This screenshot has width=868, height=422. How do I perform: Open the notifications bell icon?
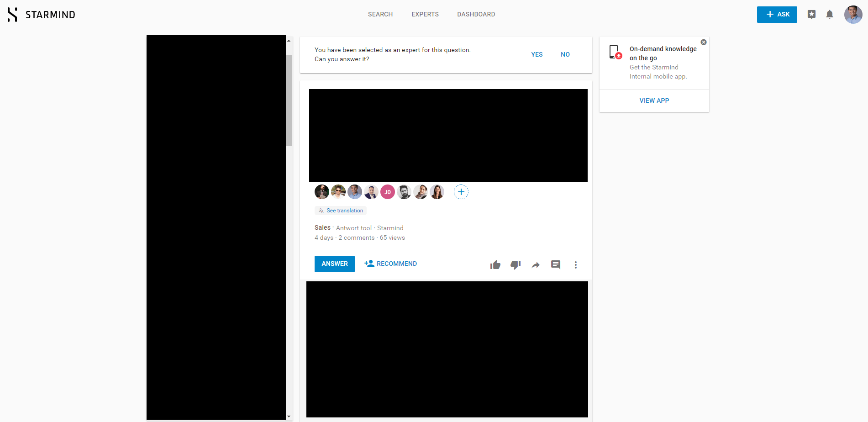tap(830, 14)
